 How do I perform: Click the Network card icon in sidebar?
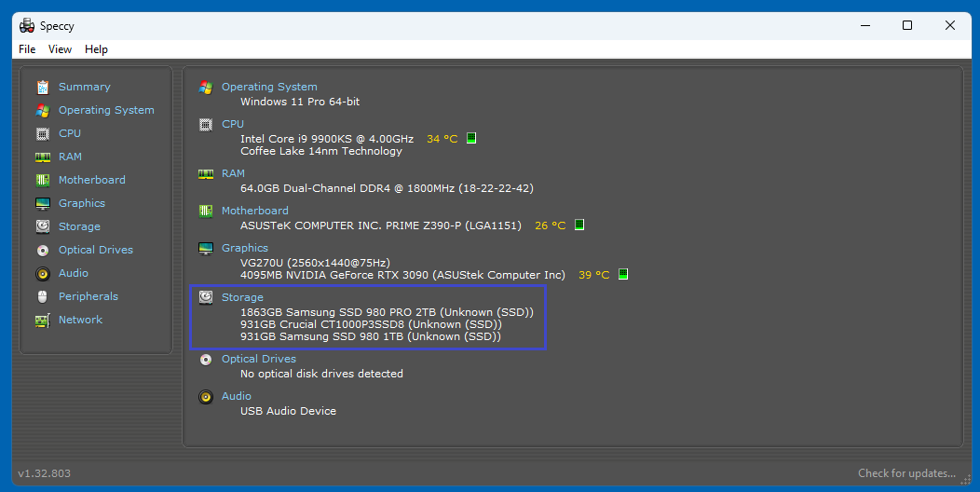(x=43, y=321)
